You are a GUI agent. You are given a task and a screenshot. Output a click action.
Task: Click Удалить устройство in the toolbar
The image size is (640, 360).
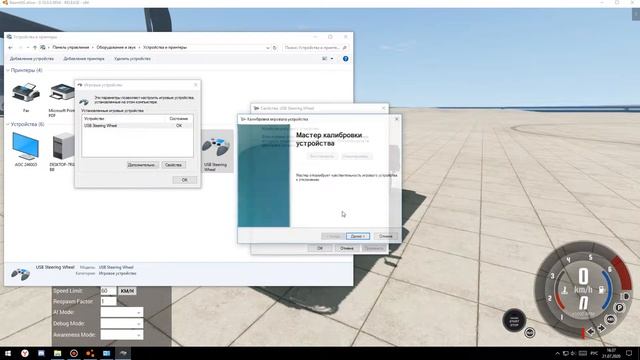[x=132, y=59]
